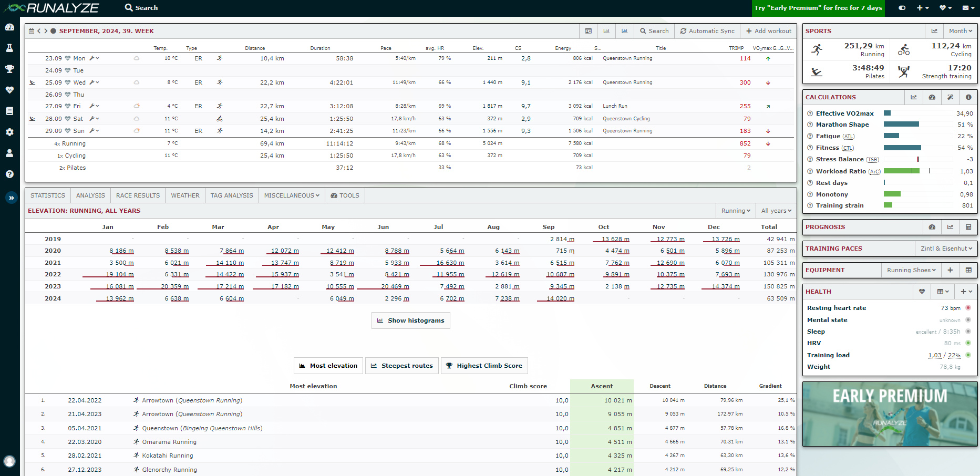Toggle the current week circle indicator
Image resolution: width=980 pixels, height=476 pixels.
[x=53, y=31]
